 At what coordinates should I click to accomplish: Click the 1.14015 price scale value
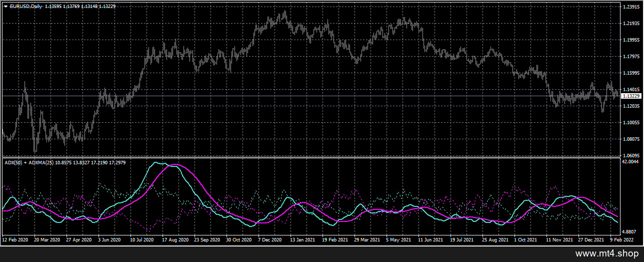631,89
